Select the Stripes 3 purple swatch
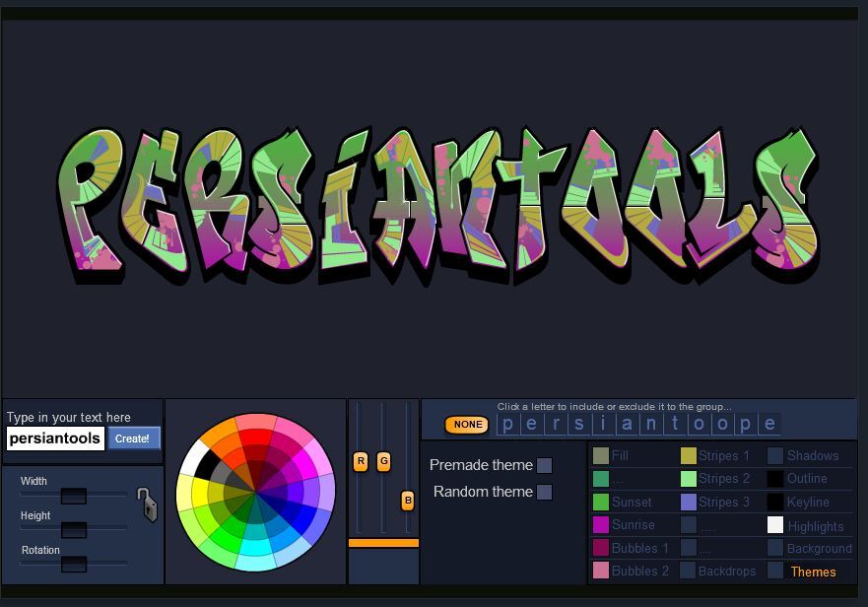Screen dimensions: 868x607 click(688, 502)
